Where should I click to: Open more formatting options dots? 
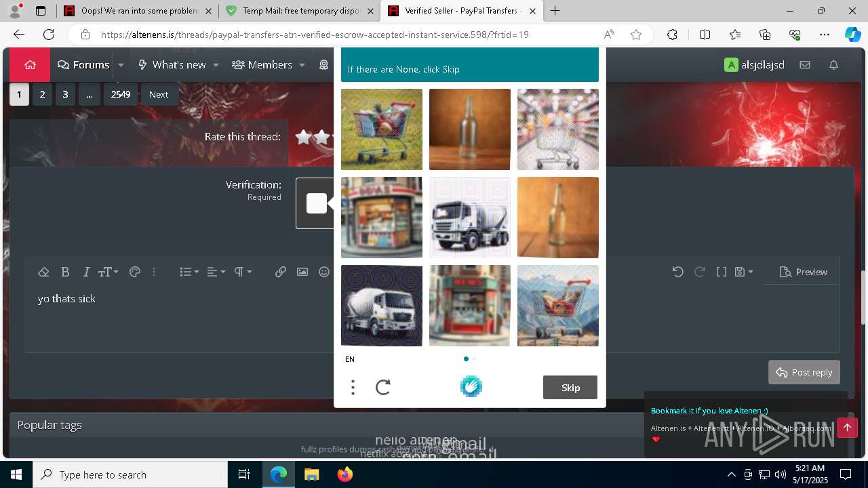click(154, 272)
